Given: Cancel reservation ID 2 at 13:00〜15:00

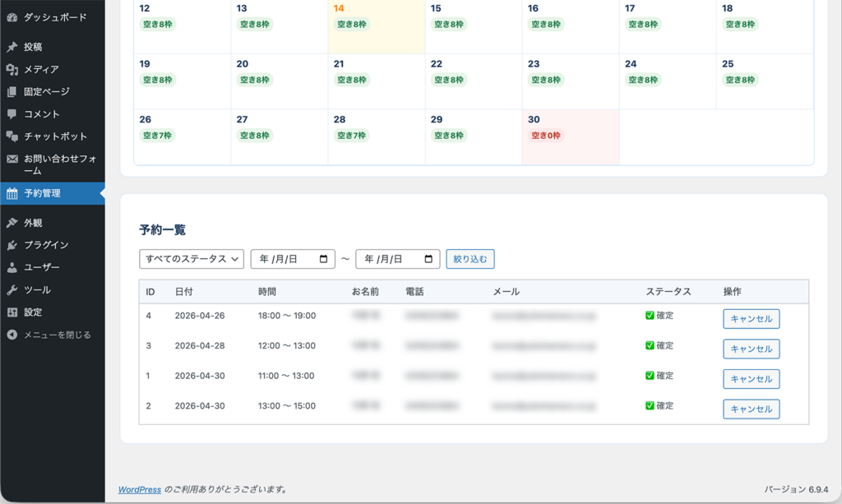Looking at the screenshot, I should coord(751,409).
